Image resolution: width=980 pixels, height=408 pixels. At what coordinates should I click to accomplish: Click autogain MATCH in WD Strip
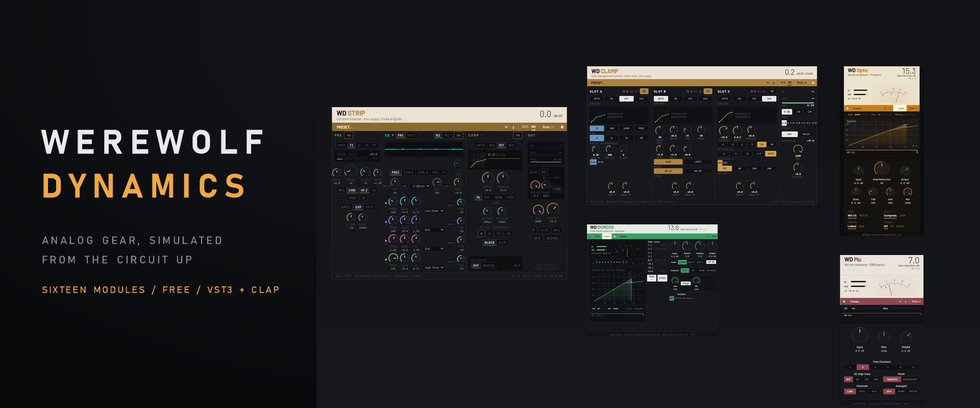coord(488,266)
